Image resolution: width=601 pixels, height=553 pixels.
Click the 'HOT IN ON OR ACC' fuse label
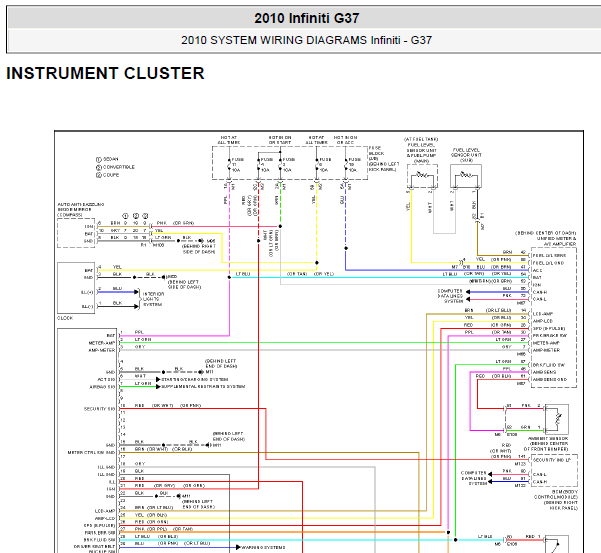(345, 140)
